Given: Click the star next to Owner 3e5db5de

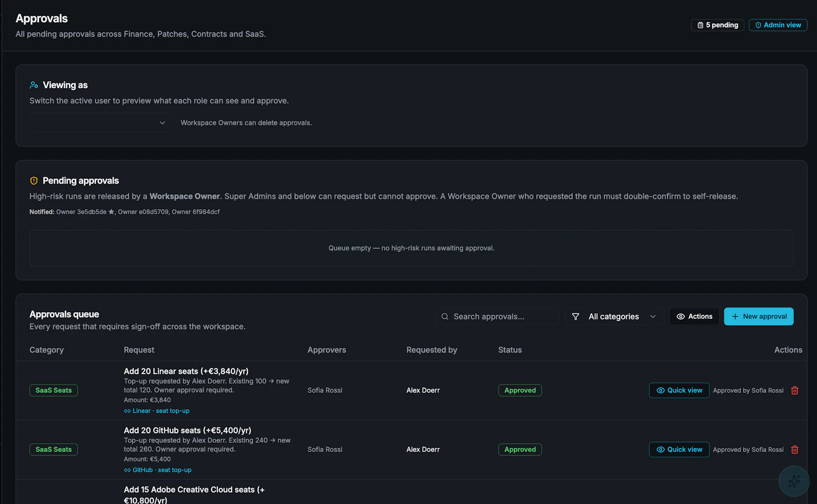Looking at the screenshot, I should (x=111, y=212).
